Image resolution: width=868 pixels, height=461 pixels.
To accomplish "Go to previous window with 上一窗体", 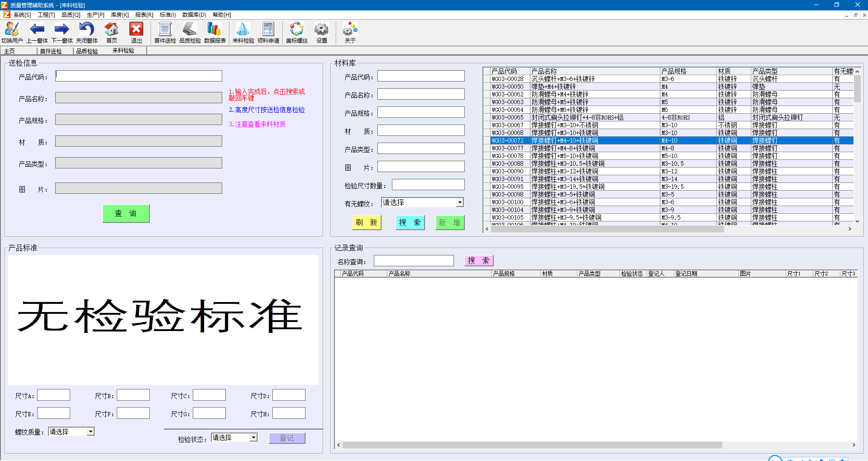I will coord(37,33).
